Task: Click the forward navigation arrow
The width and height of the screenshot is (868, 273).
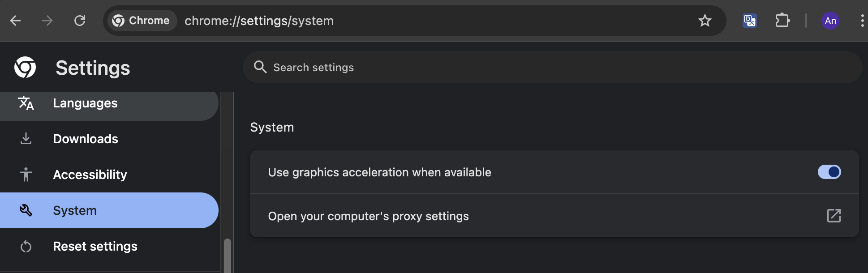Action: pyautogui.click(x=47, y=21)
